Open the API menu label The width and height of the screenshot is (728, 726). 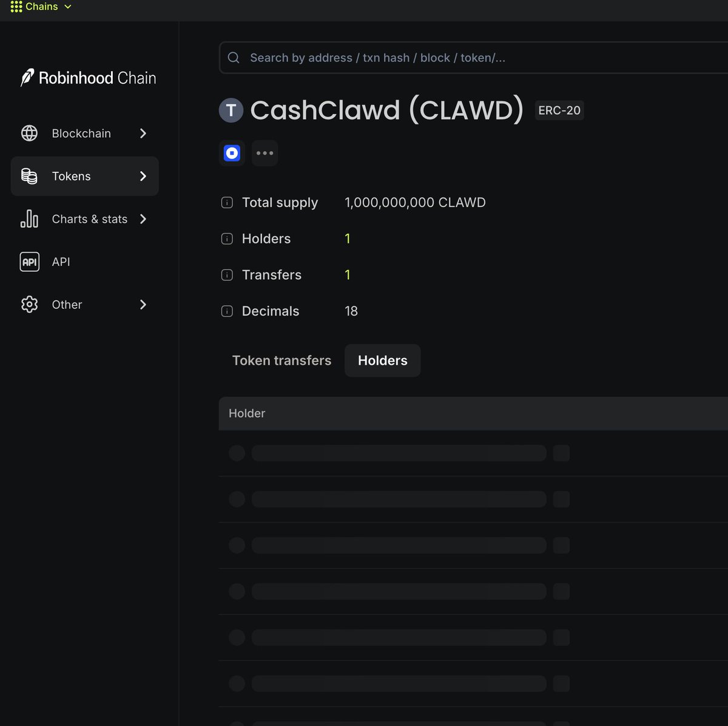[61, 262]
